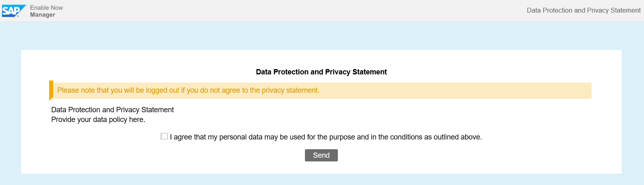Image resolution: width=644 pixels, height=185 pixels.
Task: Submit the form with the Send button
Action: [321, 155]
